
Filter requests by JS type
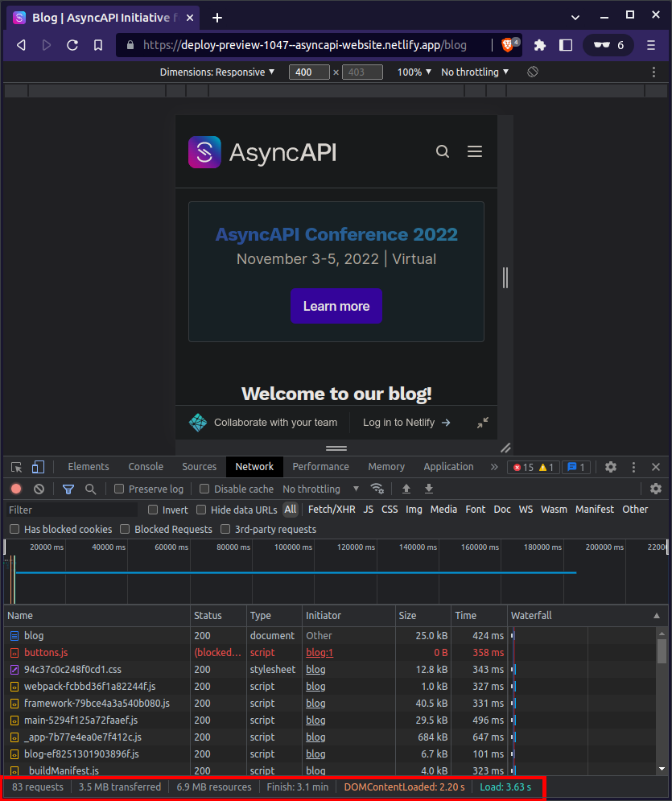(368, 510)
